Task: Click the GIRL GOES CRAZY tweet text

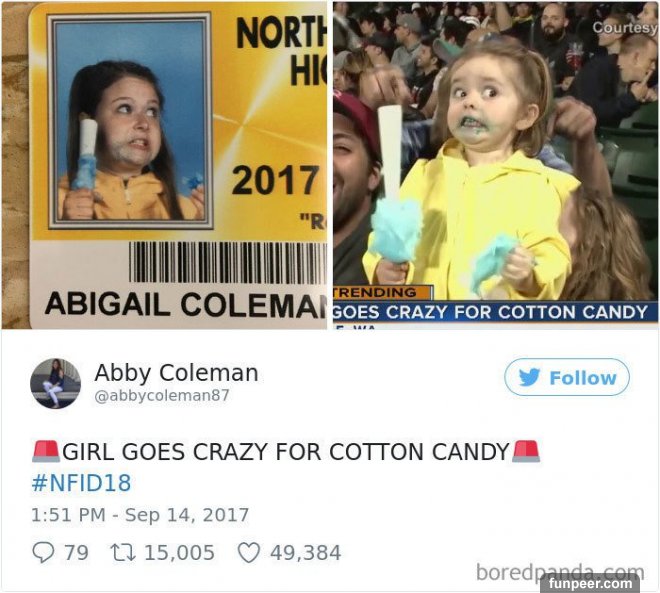Action: click(x=286, y=452)
